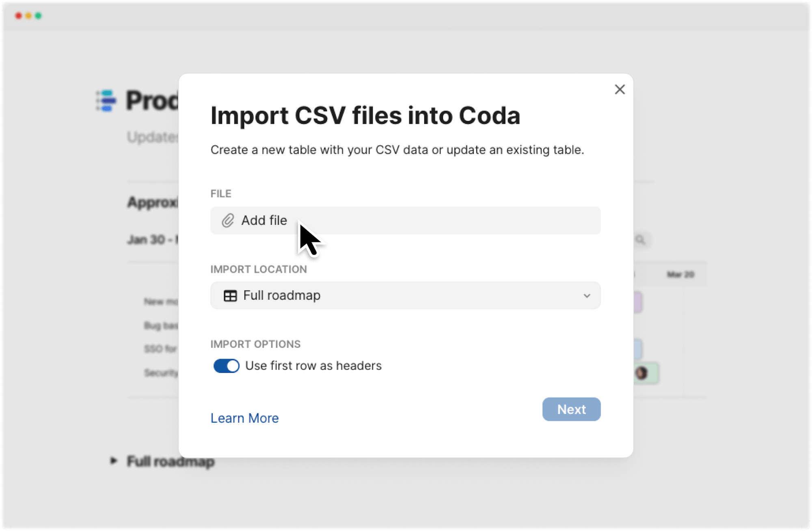The height and width of the screenshot is (531, 812).
Task: Click the roadmap doc icon beside title
Action: [106, 101]
